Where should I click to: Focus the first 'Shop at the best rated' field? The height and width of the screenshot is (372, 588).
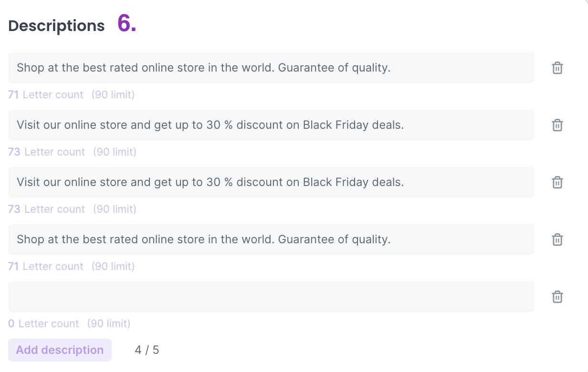271,68
